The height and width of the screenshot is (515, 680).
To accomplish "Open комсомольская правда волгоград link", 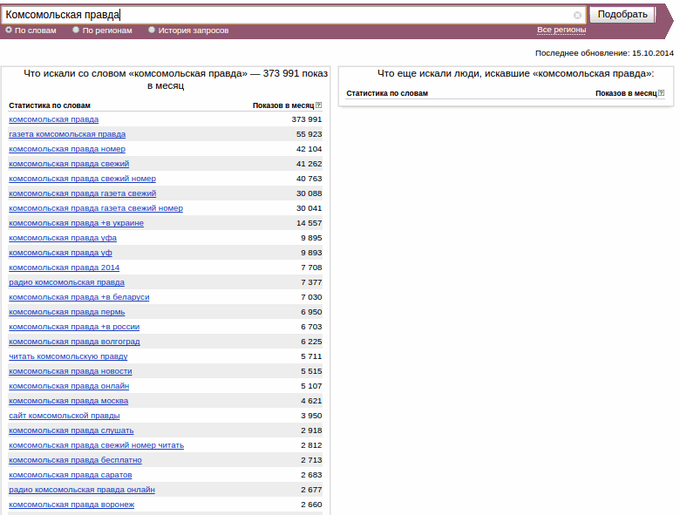I will click(x=74, y=342).
